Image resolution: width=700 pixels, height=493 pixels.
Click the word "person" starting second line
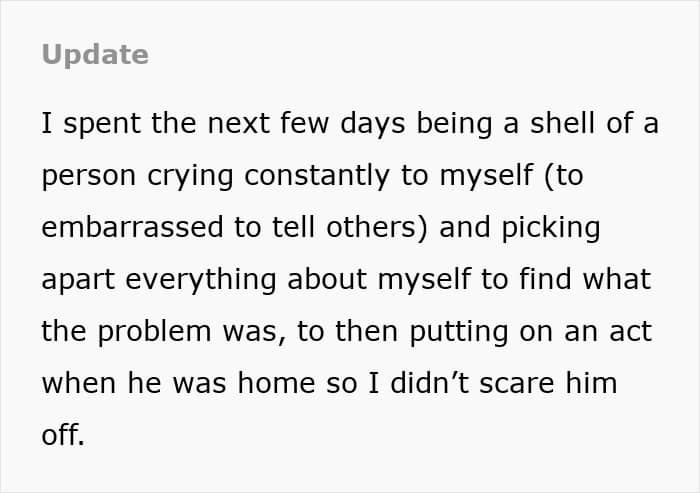click(89, 176)
